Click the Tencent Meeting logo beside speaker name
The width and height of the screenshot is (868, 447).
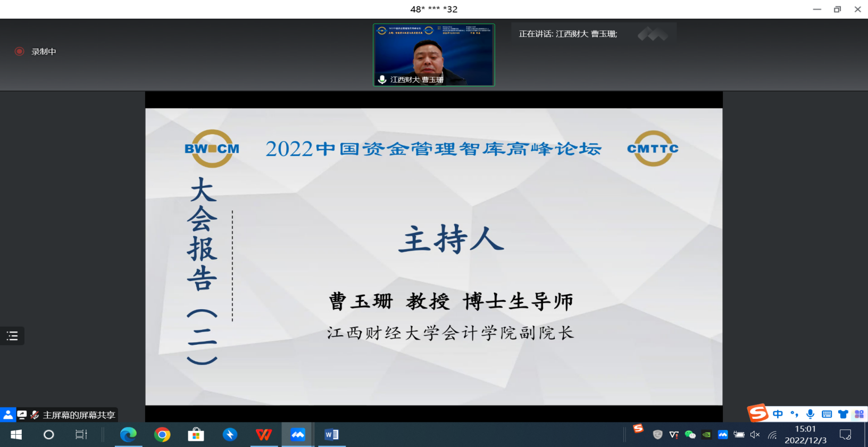(653, 35)
